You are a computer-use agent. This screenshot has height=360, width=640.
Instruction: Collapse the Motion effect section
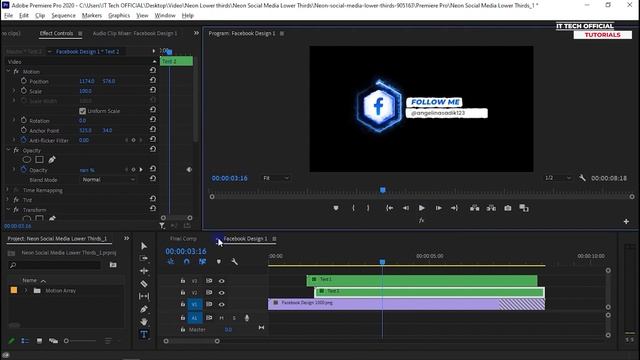[8, 71]
